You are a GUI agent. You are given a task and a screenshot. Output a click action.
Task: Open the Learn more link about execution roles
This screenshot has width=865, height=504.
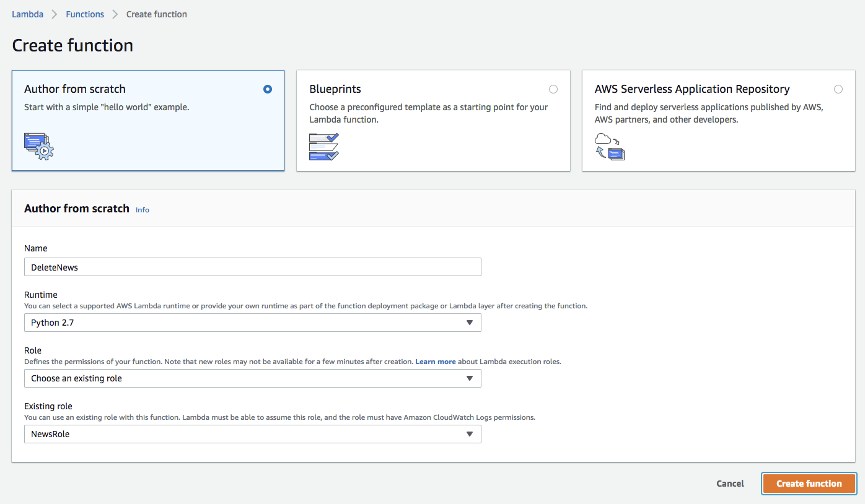click(x=436, y=362)
